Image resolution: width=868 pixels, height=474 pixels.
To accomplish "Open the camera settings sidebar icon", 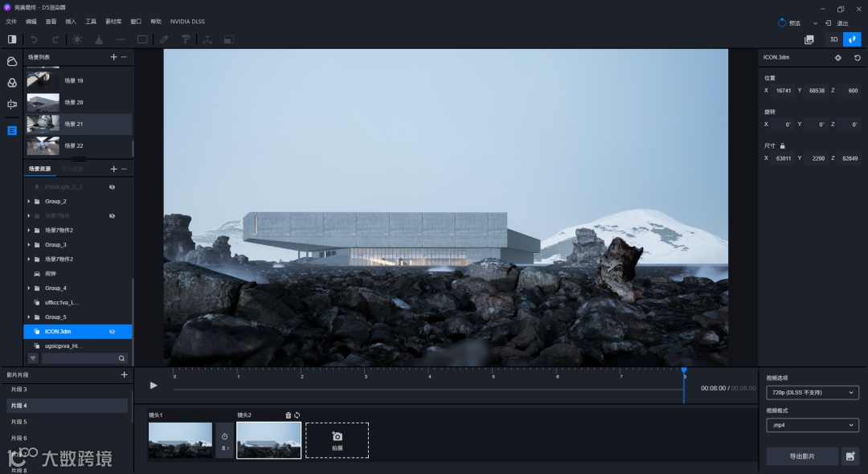I will click(11, 104).
